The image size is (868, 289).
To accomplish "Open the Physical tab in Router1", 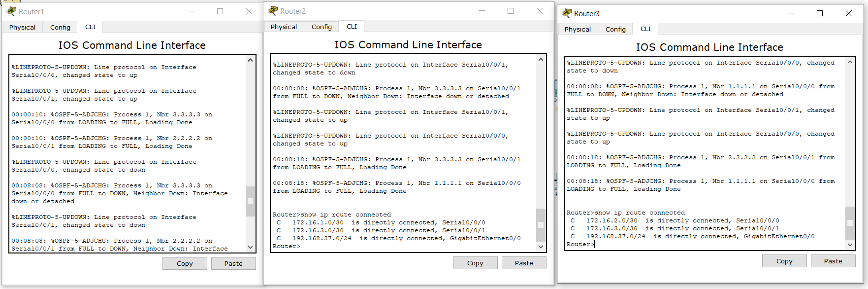I will [x=22, y=27].
